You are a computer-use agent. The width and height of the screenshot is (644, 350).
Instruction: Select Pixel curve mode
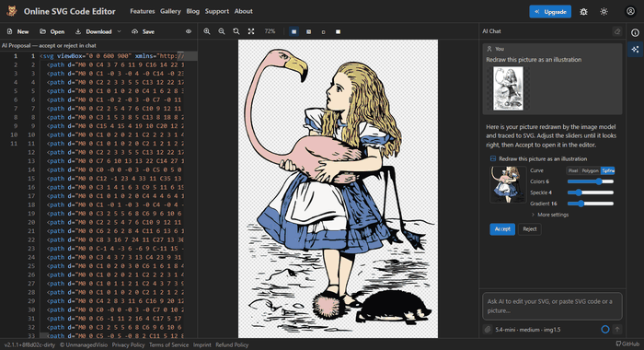[573, 170]
